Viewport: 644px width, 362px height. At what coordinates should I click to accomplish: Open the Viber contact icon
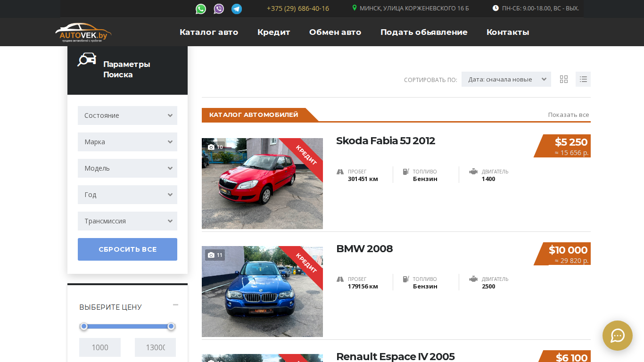pos(219,9)
